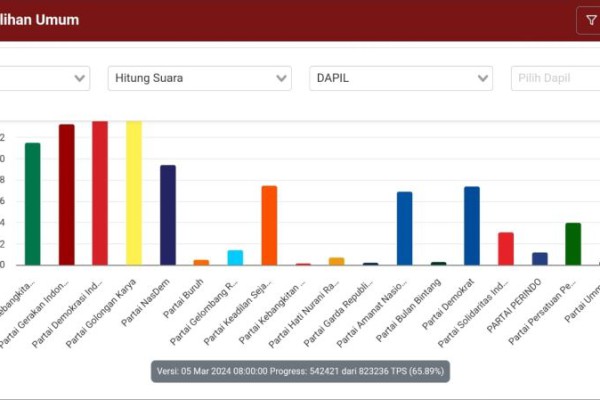Click the Pilih Dapil input field
This screenshot has height=400, width=600.
556,78
